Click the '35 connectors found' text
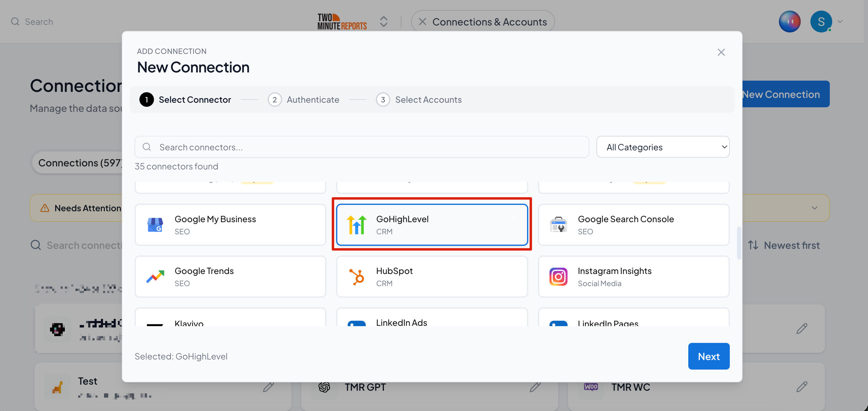 click(176, 166)
